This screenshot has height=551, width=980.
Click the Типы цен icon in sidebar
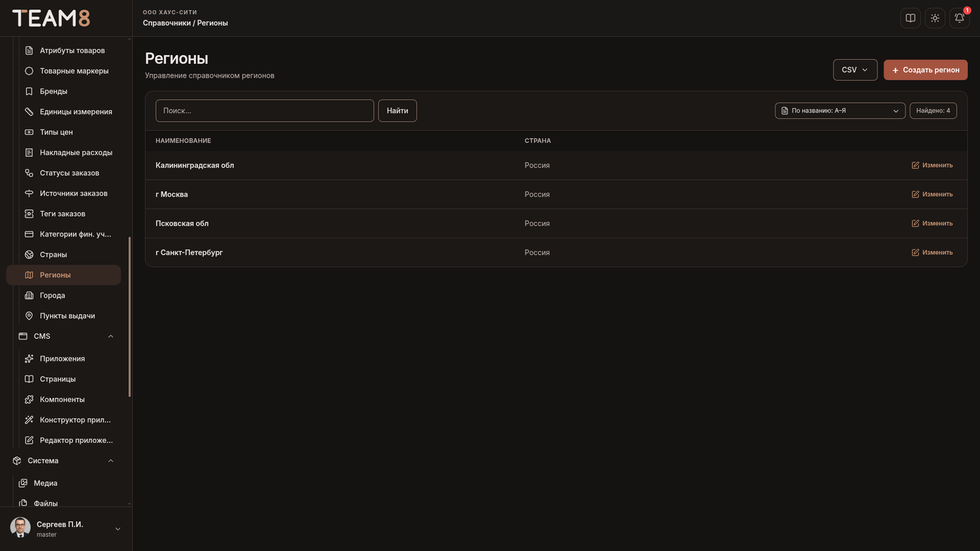(x=29, y=132)
